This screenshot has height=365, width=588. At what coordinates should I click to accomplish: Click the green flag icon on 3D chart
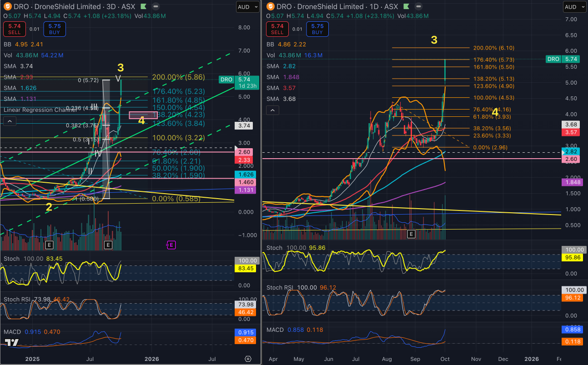[x=143, y=7]
